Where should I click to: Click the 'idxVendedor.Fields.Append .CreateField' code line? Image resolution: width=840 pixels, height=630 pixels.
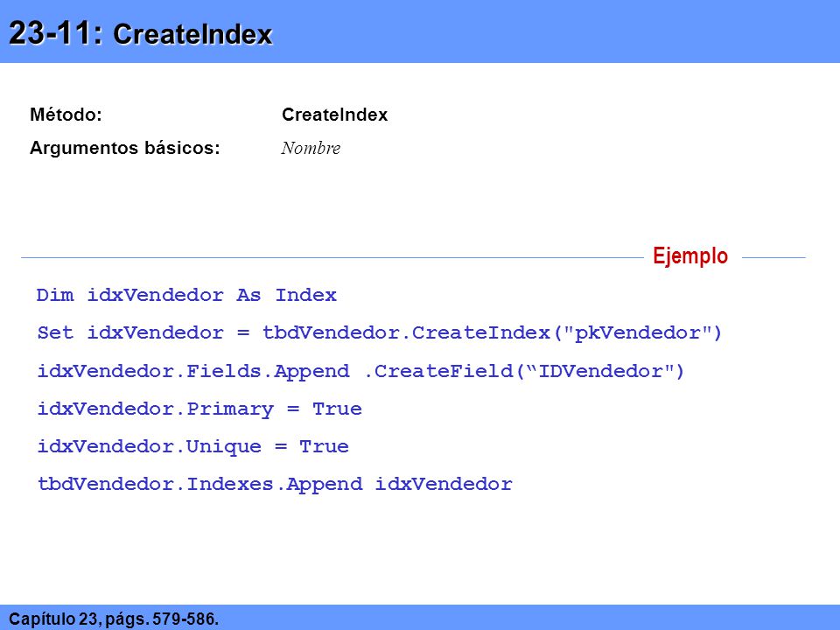(x=360, y=371)
